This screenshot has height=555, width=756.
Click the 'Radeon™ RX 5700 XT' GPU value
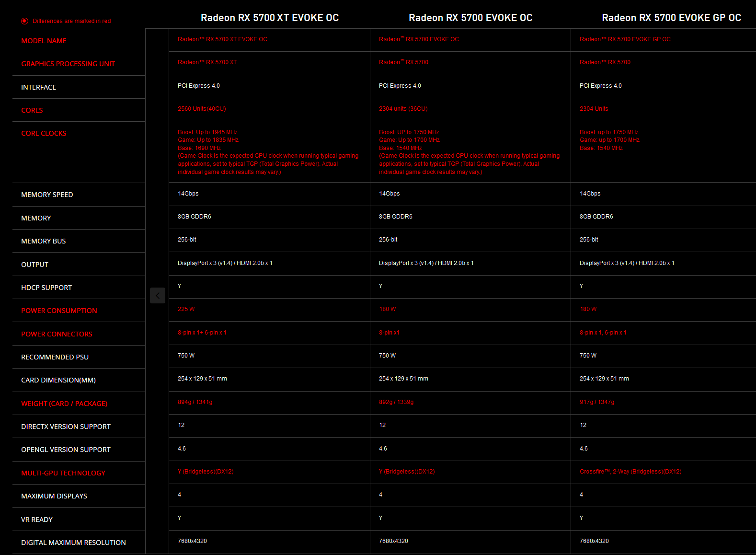pyautogui.click(x=207, y=62)
